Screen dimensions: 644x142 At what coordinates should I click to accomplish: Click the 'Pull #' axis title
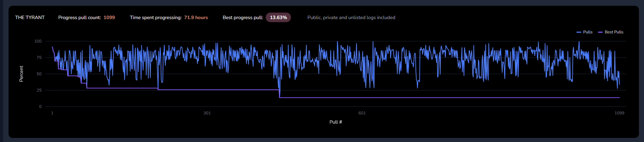[336, 122]
